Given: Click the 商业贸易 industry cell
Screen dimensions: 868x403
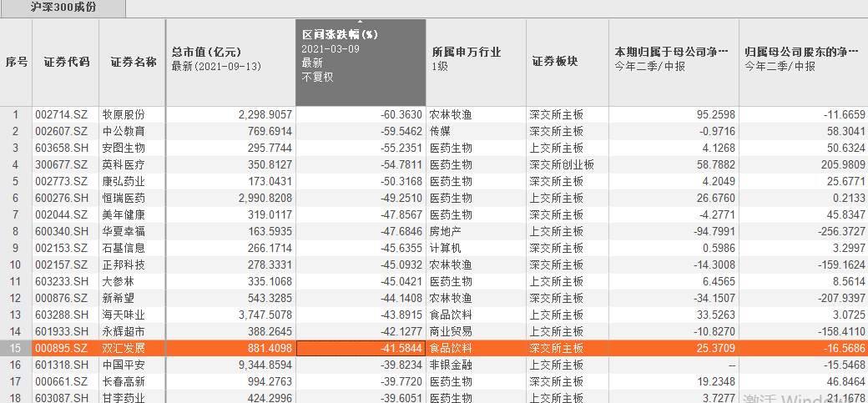Looking at the screenshot, I should pyautogui.click(x=476, y=331).
